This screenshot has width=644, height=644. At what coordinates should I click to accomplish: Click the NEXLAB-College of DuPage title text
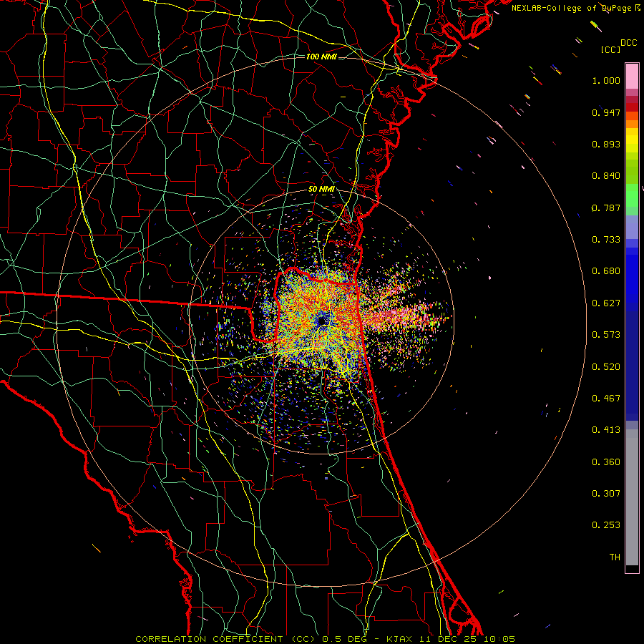click(575, 8)
